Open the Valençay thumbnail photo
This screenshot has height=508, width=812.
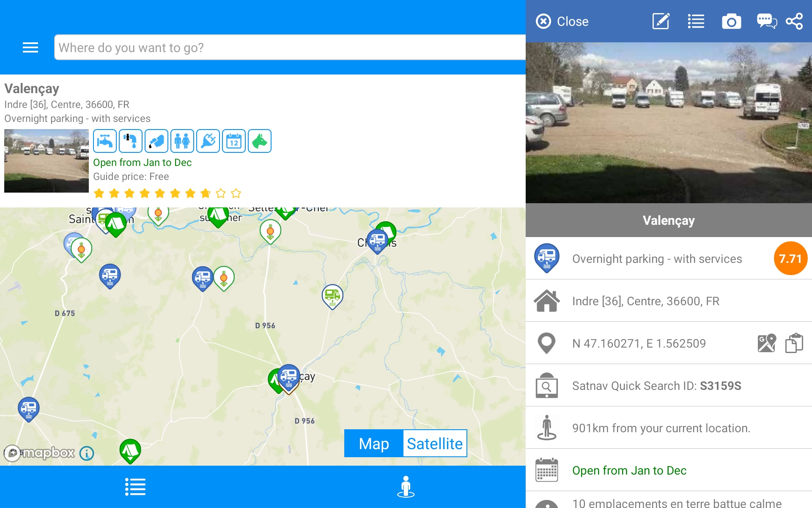47,161
